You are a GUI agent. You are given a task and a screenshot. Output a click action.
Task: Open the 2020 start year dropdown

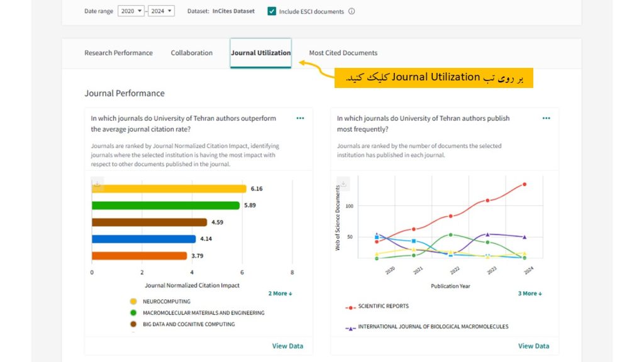(131, 11)
